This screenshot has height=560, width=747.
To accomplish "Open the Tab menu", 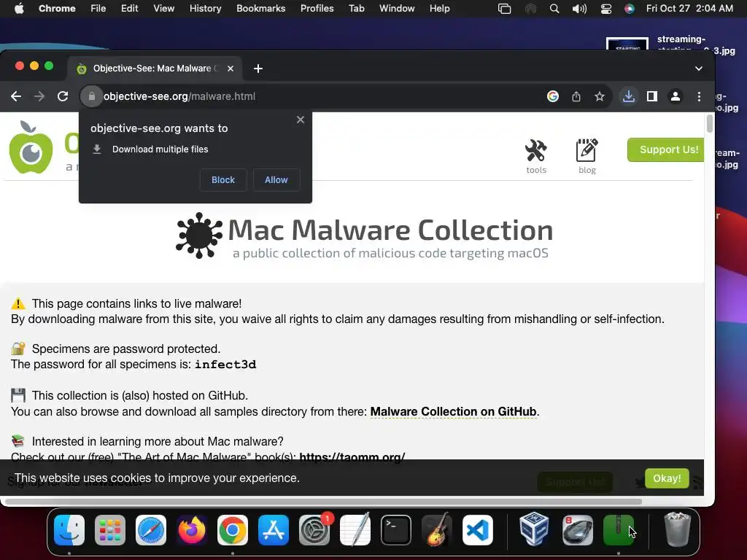I will click(x=356, y=9).
